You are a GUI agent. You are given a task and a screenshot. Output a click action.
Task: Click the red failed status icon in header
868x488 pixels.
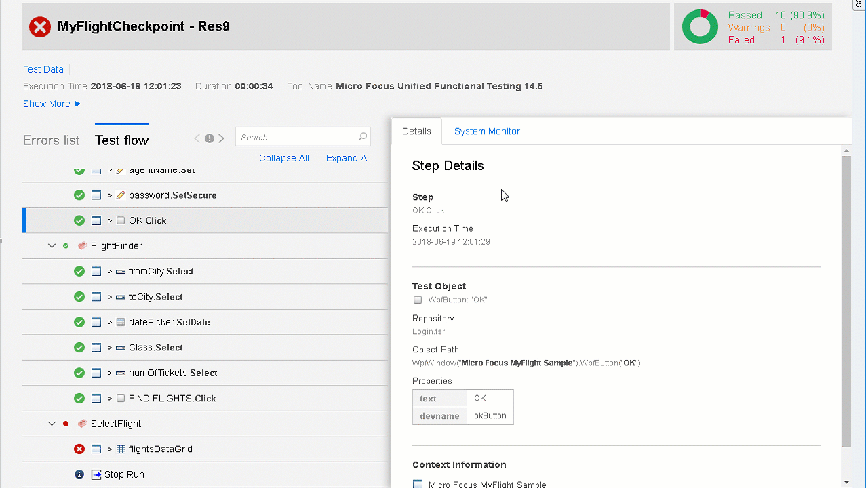coord(40,27)
